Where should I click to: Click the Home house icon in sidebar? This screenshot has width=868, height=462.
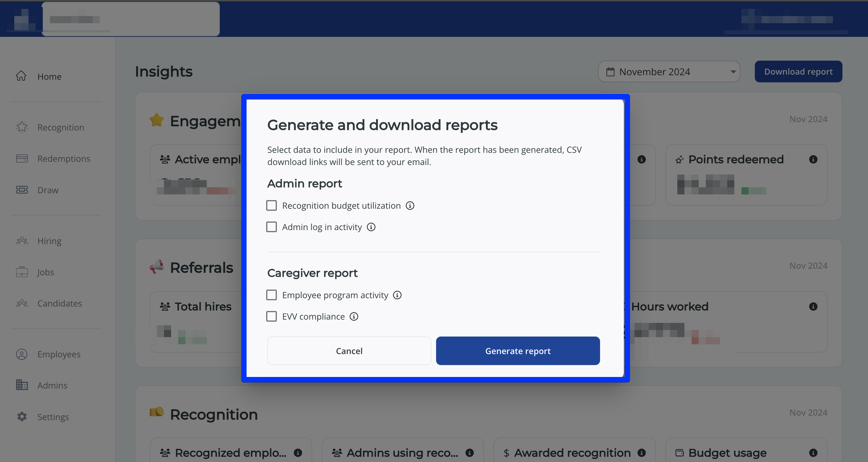point(21,76)
